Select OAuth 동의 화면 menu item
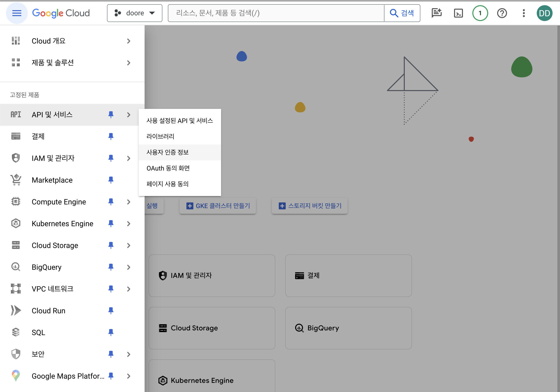The height and width of the screenshot is (392, 560). point(168,168)
